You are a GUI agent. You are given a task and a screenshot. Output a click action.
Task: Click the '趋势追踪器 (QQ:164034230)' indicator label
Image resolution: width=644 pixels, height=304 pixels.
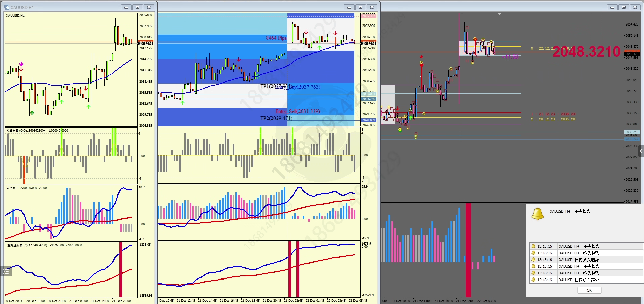28,245
